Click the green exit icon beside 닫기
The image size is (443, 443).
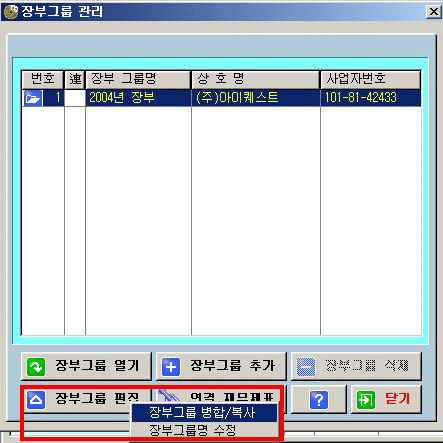coord(366,400)
